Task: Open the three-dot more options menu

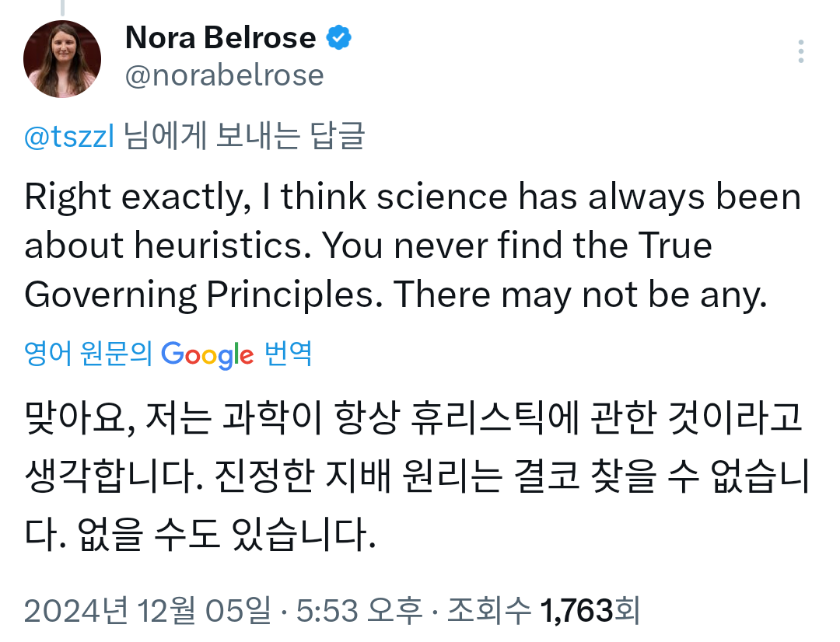Action: coord(800,51)
